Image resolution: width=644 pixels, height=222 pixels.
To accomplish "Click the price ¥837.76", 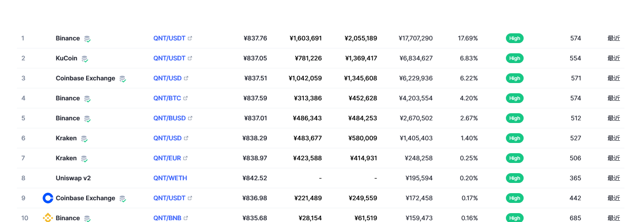I will click(255, 38).
